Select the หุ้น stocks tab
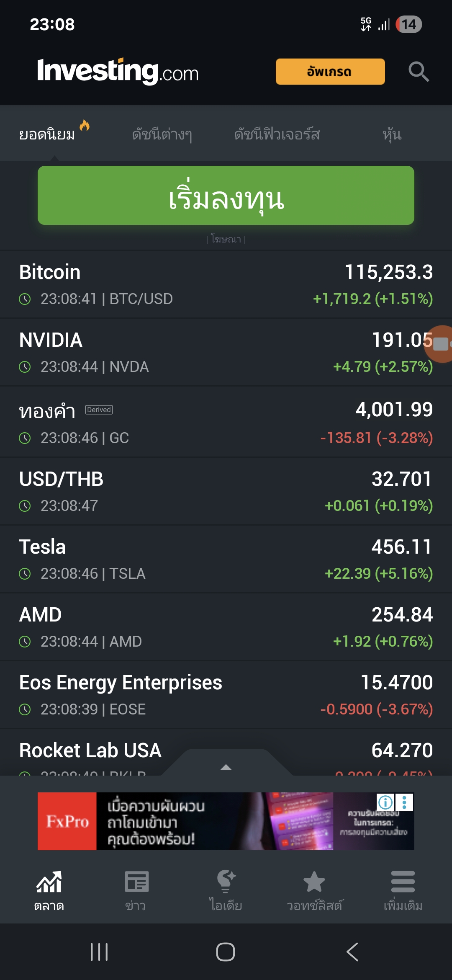 [392, 134]
